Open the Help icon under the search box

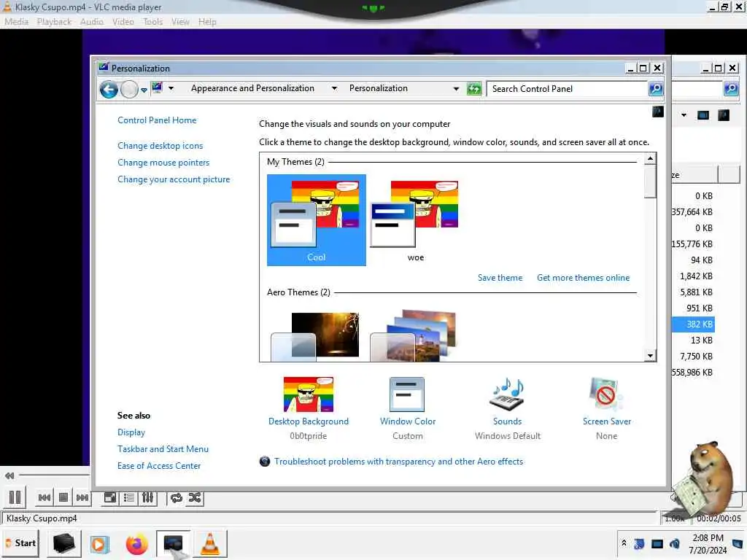657,112
